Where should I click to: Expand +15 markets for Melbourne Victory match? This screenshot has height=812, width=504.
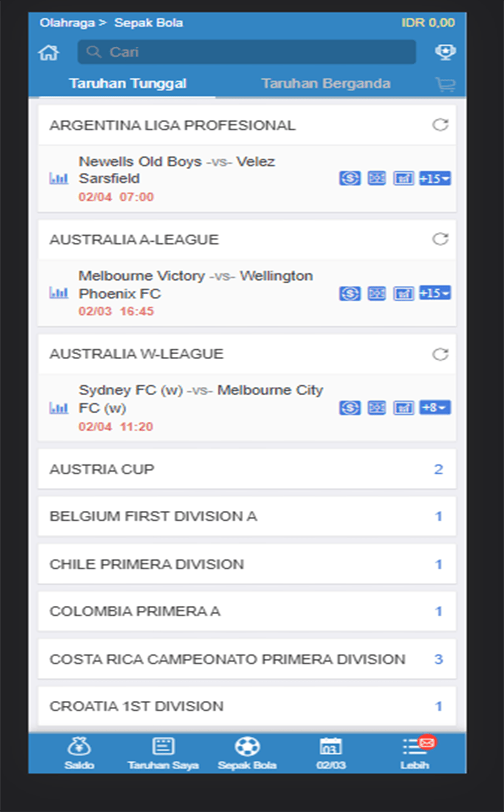point(435,293)
